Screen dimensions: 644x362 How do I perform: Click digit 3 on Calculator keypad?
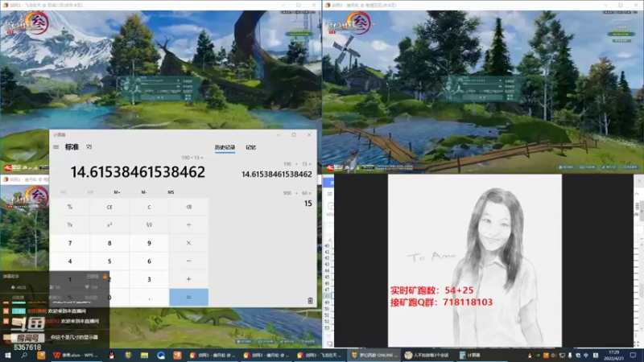(x=149, y=279)
